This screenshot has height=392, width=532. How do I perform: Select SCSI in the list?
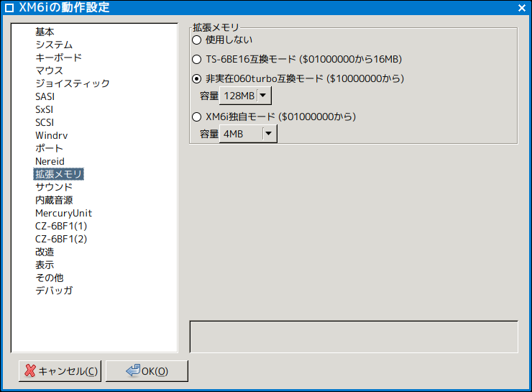45,122
